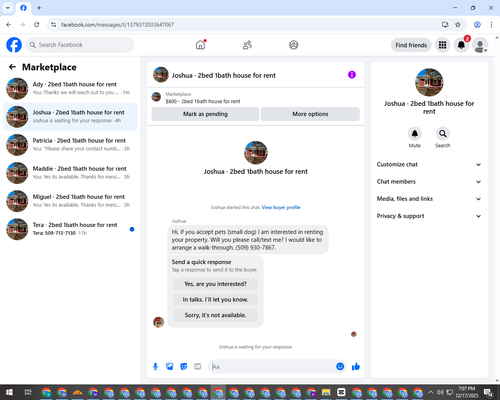Go back using the Marketplace back arrow
This screenshot has width=500, height=400.
point(12,67)
